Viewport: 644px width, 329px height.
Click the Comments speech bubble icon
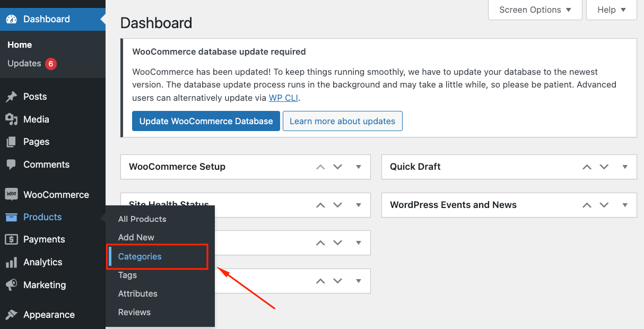[12, 165]
